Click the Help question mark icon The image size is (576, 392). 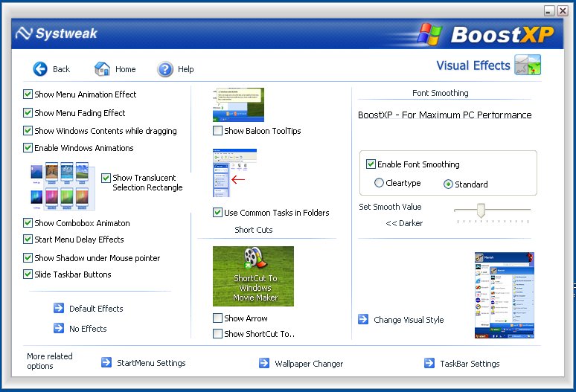tap(165, 69)
